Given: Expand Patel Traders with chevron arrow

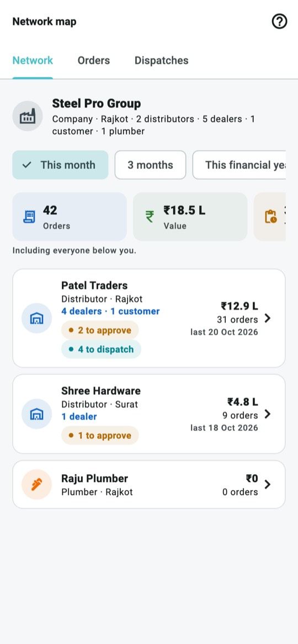Looking at the screenshot, I should pos(268,318).
